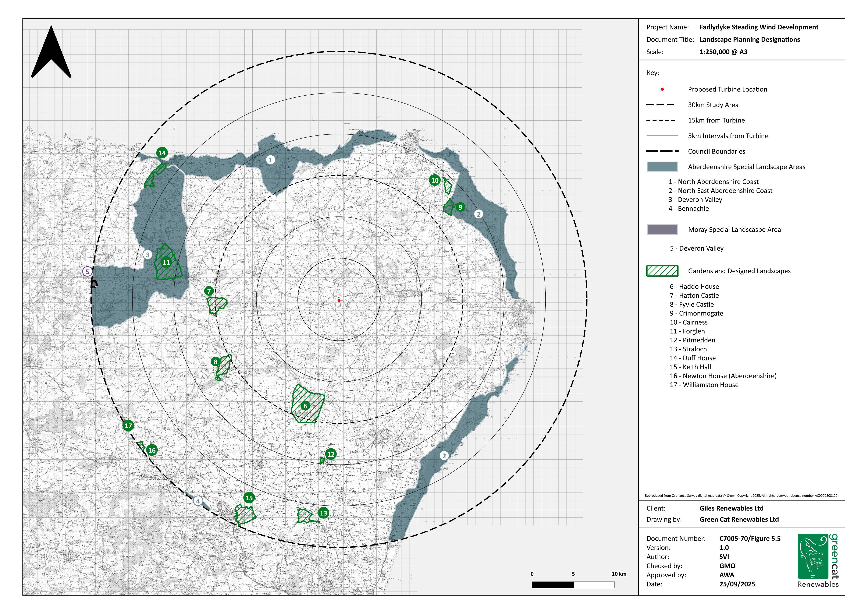The height and width of the screenshot is (614, 868).
Task: Click the scale value '1:250,000 @ A3'
Action: point(724,52)
